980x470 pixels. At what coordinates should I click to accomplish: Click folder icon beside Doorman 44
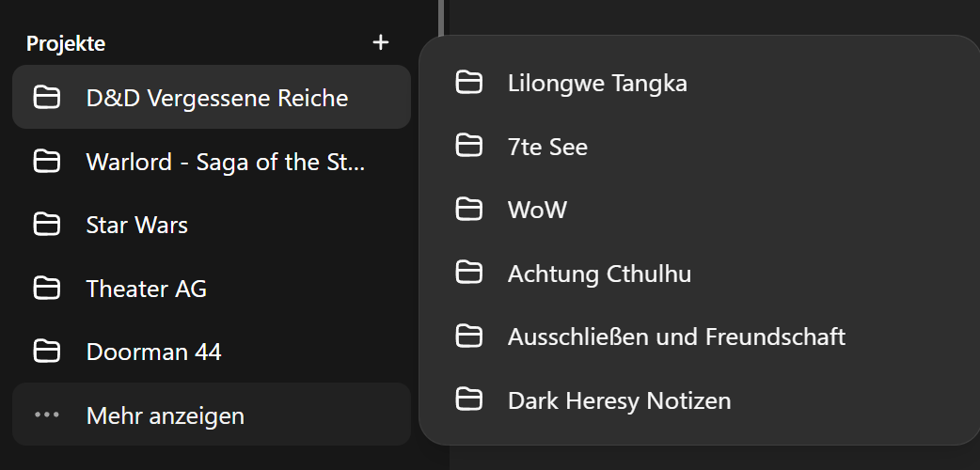click(47, 352)
